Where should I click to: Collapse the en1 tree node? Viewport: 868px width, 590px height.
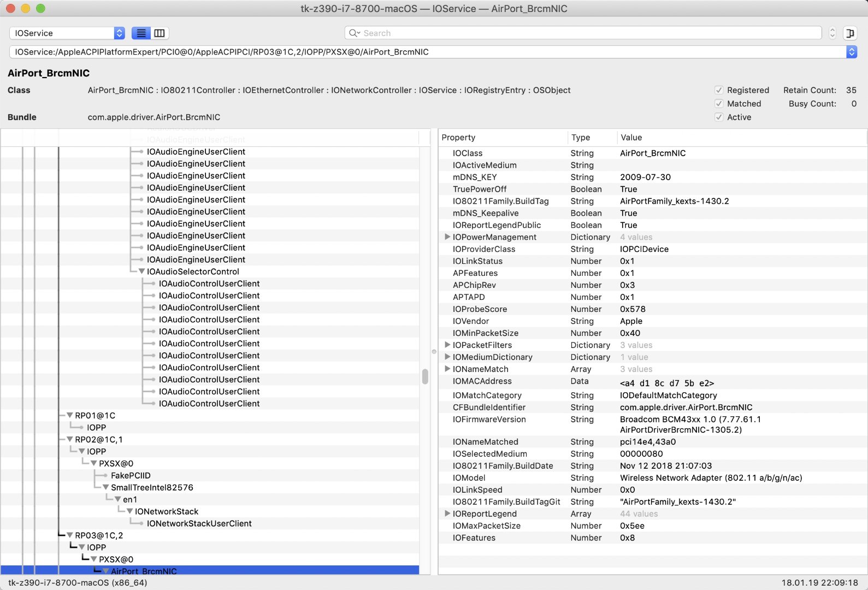[118, 500]
